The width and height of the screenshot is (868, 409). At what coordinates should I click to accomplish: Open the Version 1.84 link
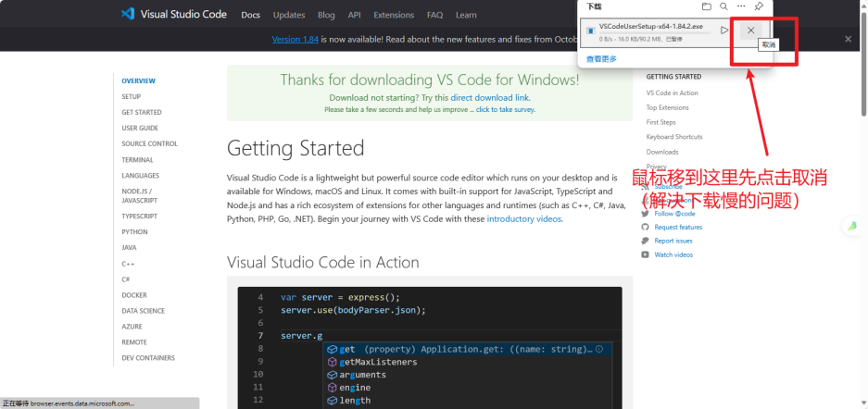click(296, 39)
